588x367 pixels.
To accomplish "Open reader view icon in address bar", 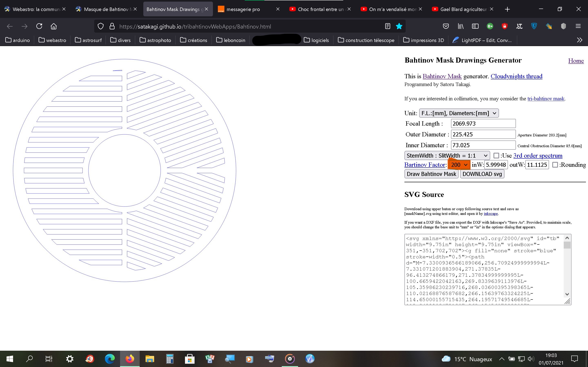I will 388,26.
